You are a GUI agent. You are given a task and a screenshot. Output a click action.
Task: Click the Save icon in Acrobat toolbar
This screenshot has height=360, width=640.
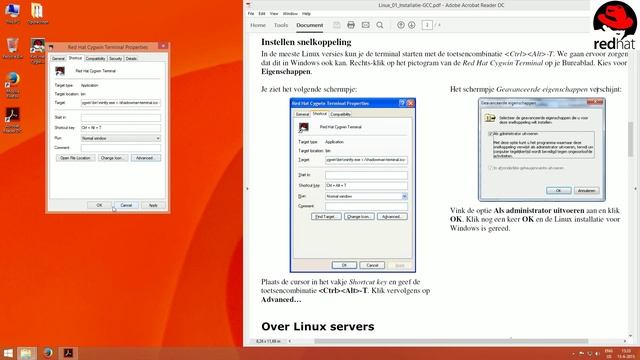tap(336, 25)
